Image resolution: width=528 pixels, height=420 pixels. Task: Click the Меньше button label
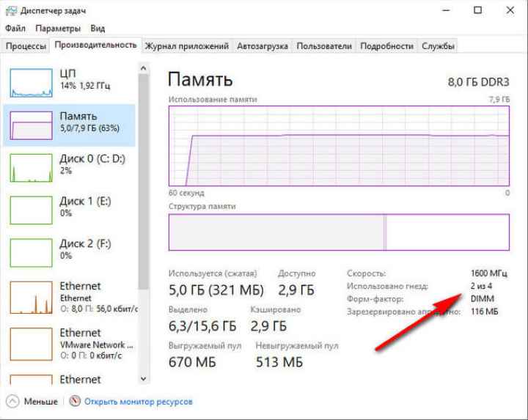coord(41,402)
